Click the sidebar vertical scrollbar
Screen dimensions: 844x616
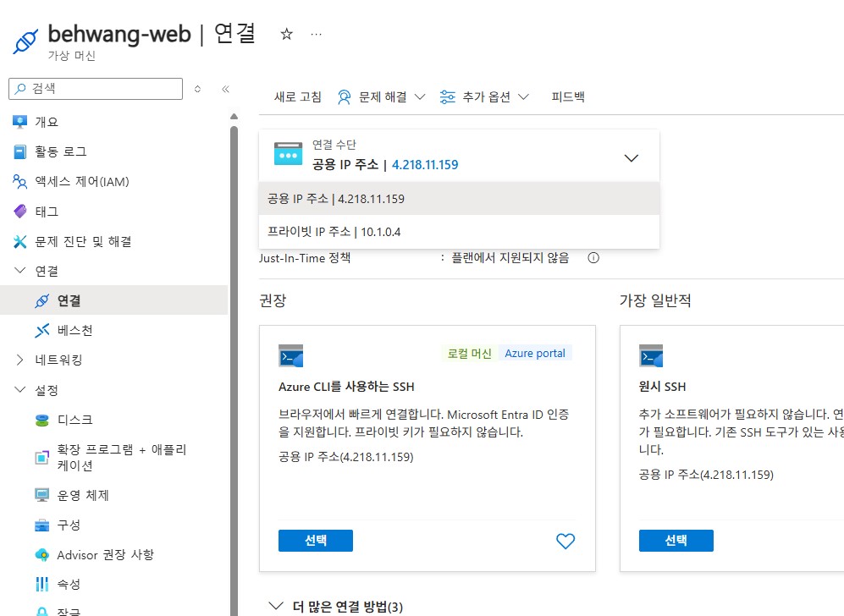click(x=234, y=371)
